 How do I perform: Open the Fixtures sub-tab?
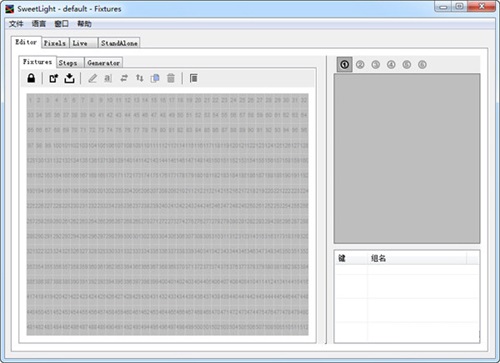pyautogui.click(x=37, y=62)
